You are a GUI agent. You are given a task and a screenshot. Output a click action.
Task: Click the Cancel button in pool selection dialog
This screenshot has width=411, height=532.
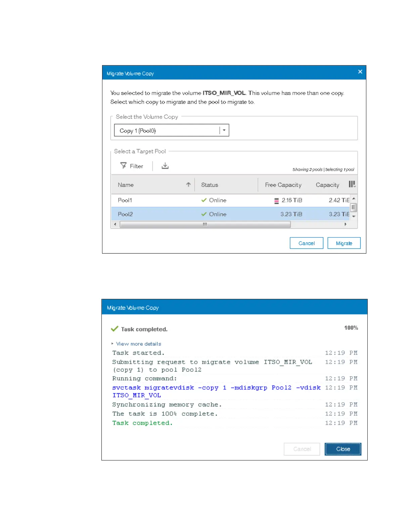pyautogui.click(x=307, y=243)
